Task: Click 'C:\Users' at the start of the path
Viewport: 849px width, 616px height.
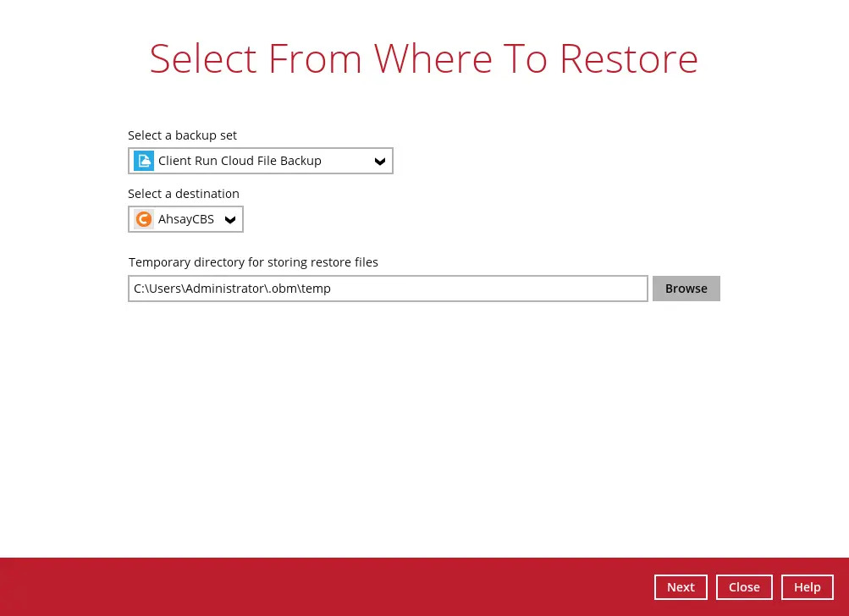Action: [153, 289]
